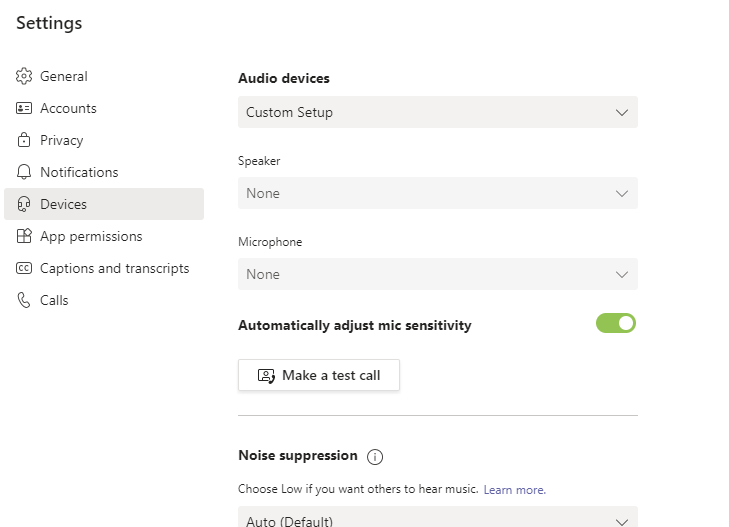729x527 pixels.
Task: Select the Privacy settings entry
Action: pyautogui.click(x=104, y=140)
